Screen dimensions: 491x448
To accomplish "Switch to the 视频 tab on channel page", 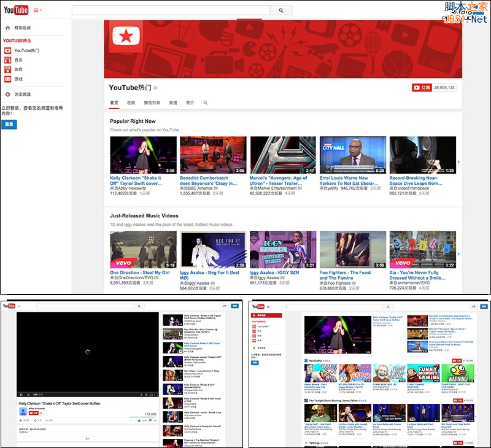I will (131, 103).
